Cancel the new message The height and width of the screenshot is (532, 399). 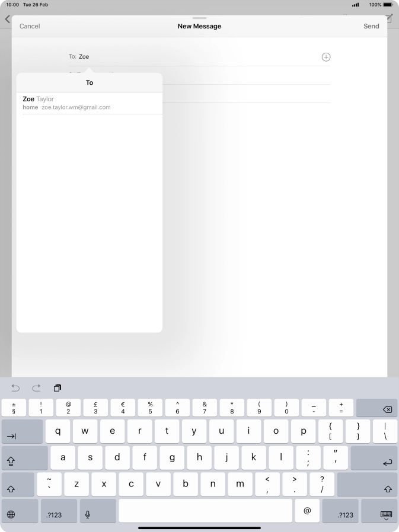[x=30, y=27]
